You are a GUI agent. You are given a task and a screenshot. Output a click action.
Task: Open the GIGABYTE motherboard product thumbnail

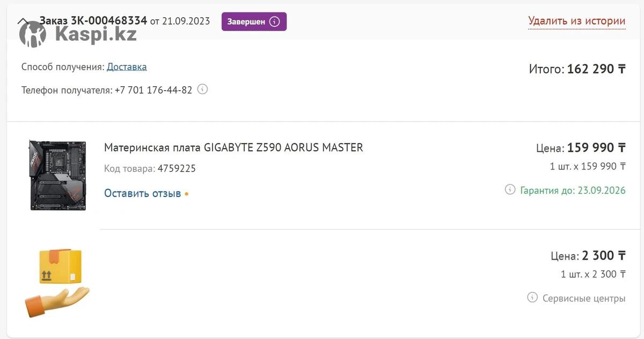(x=58, y=175)
